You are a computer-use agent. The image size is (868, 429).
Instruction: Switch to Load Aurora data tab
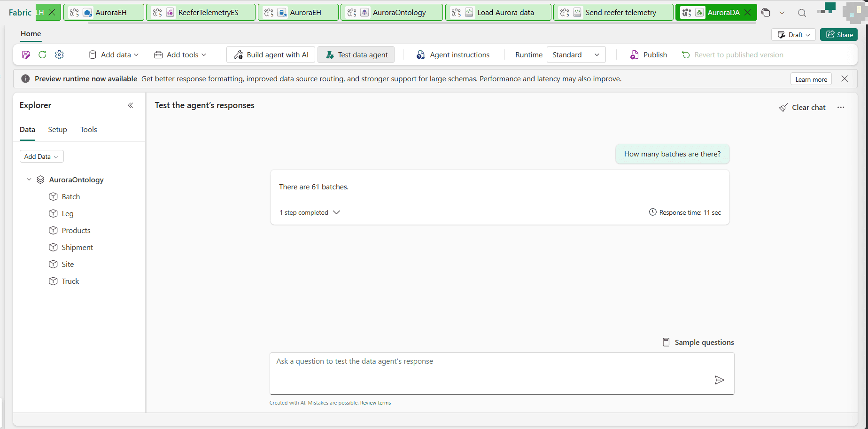point(498,12)
